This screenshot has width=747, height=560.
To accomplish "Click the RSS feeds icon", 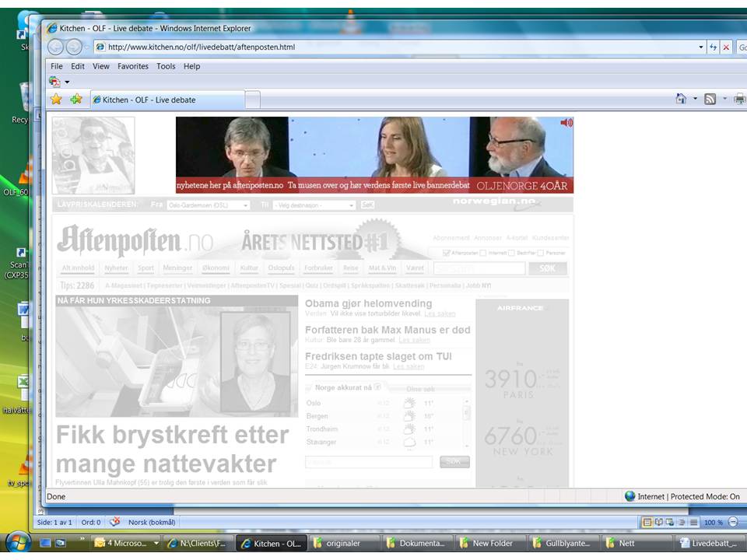I will click(x=710, y=99).
